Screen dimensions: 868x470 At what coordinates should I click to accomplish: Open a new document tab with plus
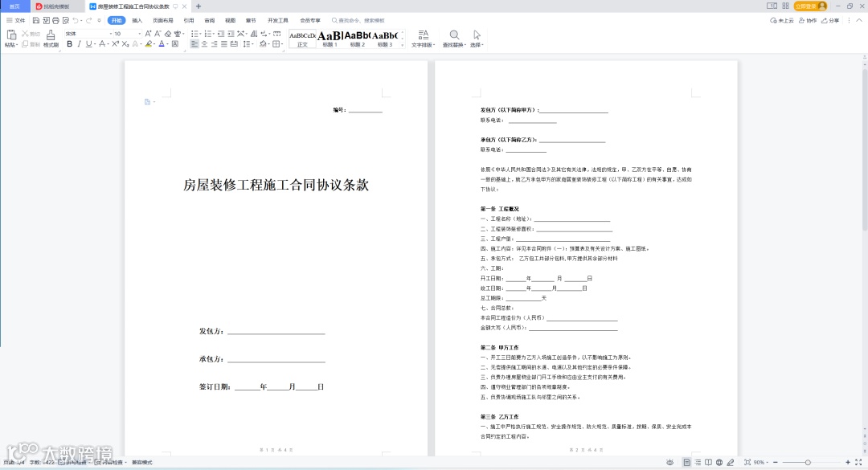(199, 6)
